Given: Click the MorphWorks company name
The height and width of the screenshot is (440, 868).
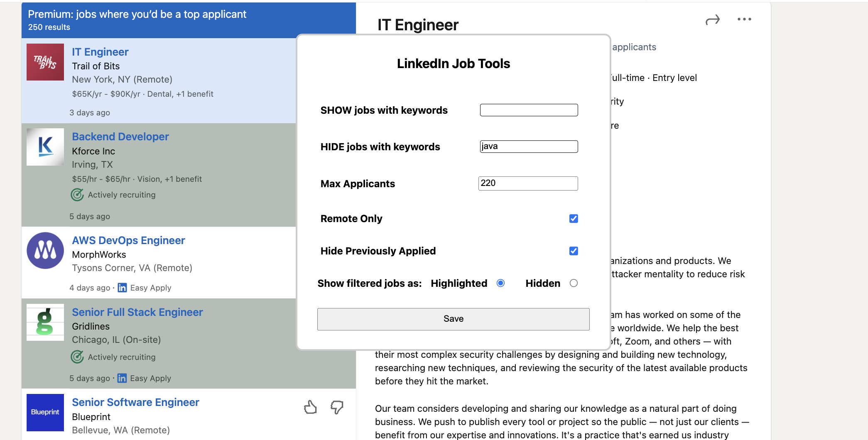Looking at the screenshot, I should (99, 254).
